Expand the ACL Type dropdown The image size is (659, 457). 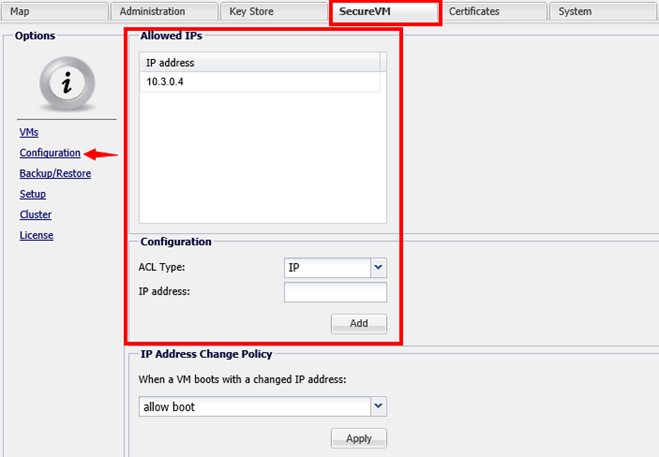click(x=377, y=268)
